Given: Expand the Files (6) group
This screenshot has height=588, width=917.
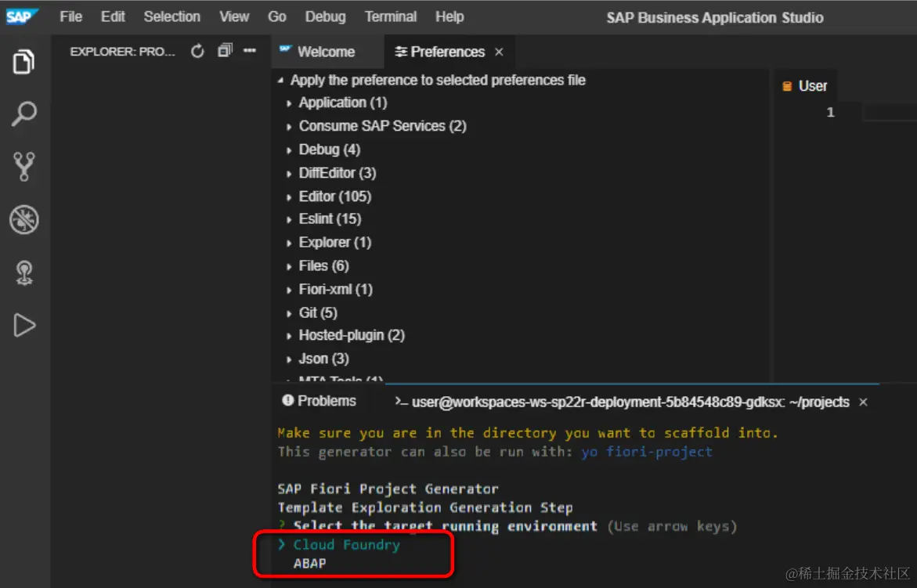Looking at the screenshot, I should pos(324,266).
